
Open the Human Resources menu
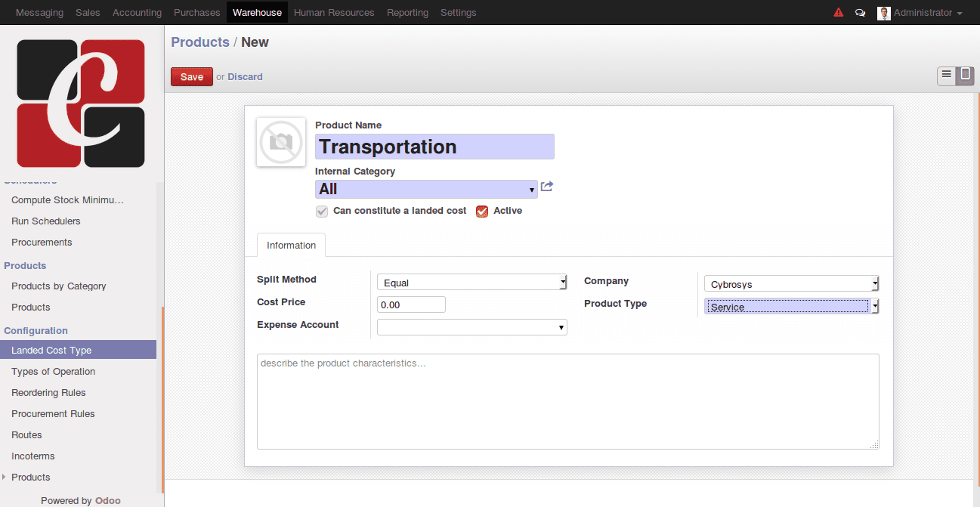334,13
